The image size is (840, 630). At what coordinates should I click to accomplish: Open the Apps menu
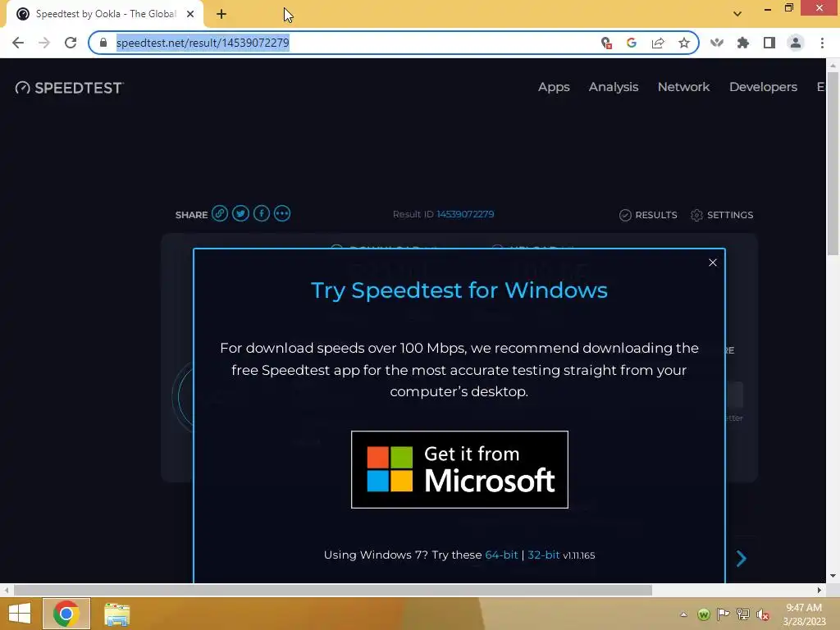[554, 87]
